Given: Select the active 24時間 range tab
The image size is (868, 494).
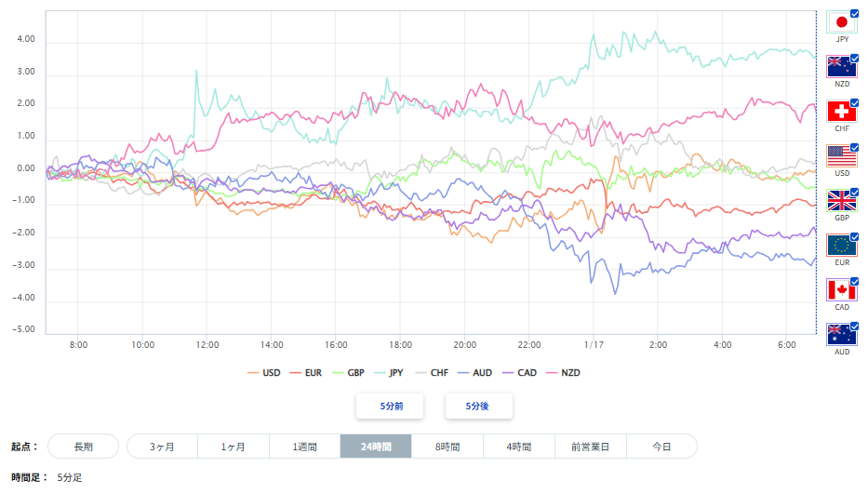Looking at the screenshot, I should [x=376, y=447].
